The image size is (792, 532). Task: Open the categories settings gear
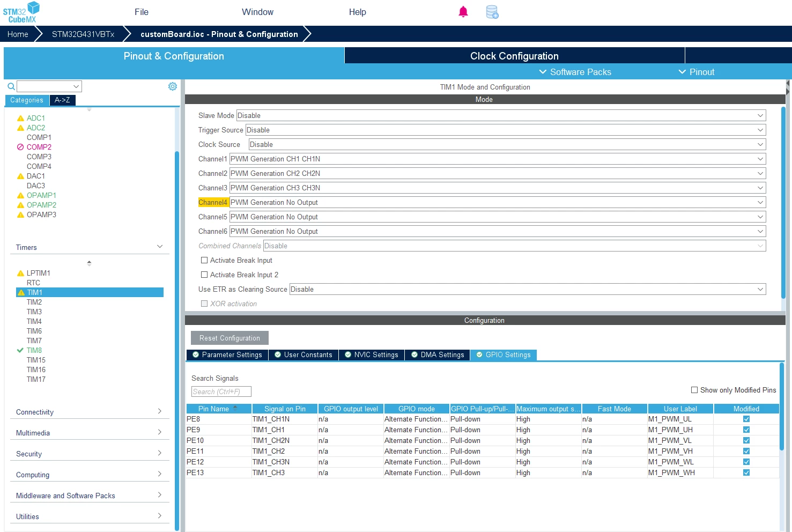173,86
